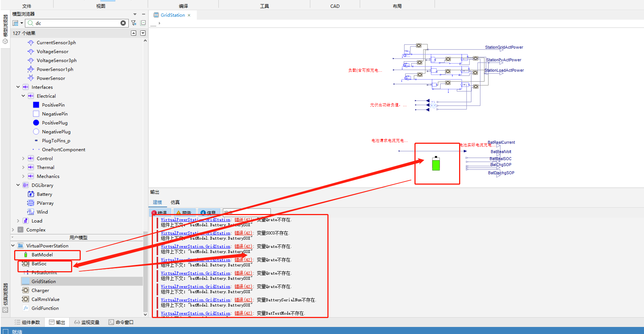Open the 监视变量 bottom panel
The width and height of the screenshot is (644, 334).
click(x=87, y=322)
